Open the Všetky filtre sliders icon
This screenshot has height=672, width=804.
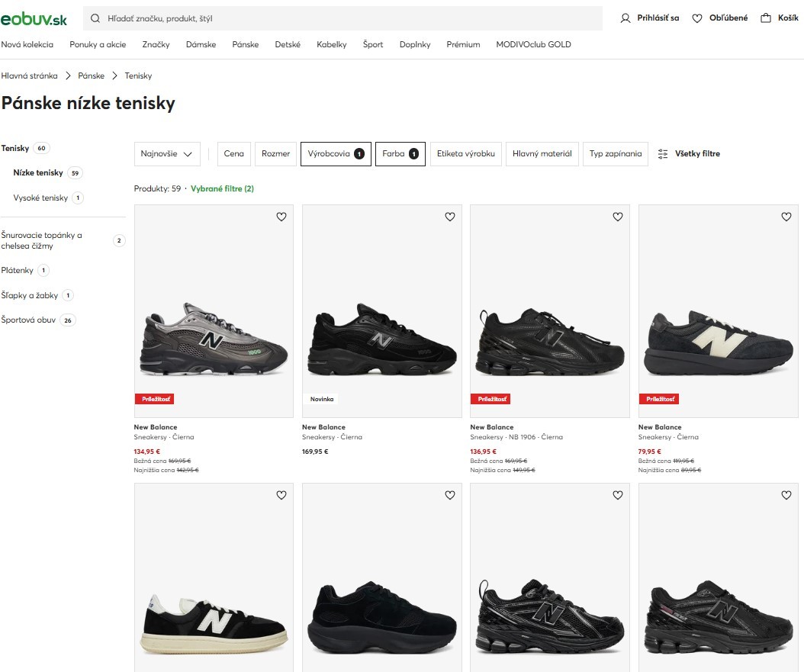663,154
